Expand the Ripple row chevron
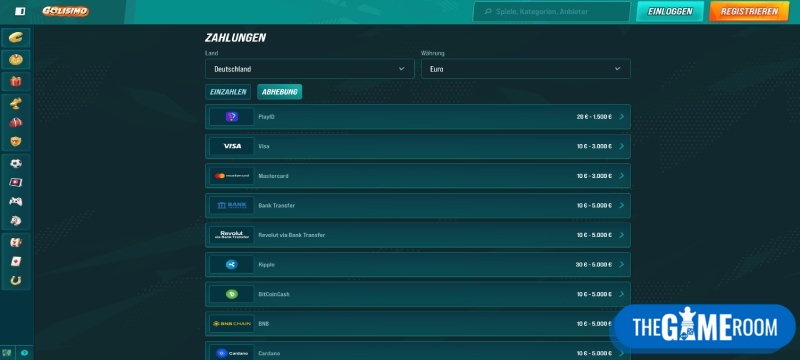Screen dimensions: 800x360 tap(621, 265)
